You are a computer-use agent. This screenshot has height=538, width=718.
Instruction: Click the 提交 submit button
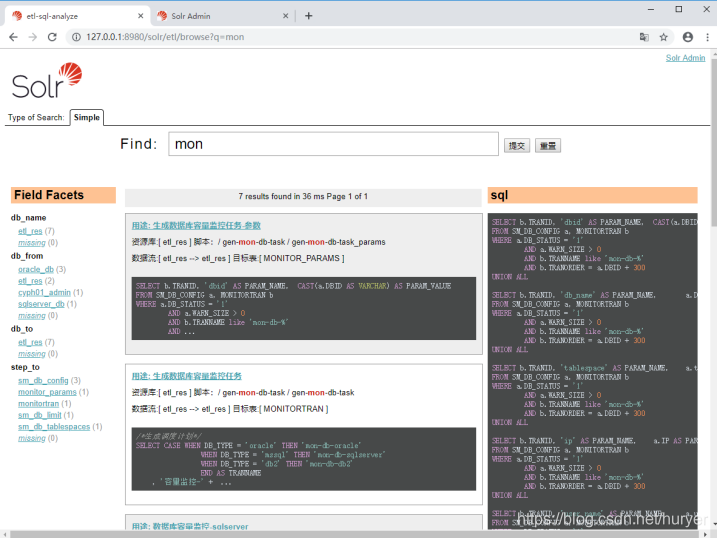[x=517, y=146]
